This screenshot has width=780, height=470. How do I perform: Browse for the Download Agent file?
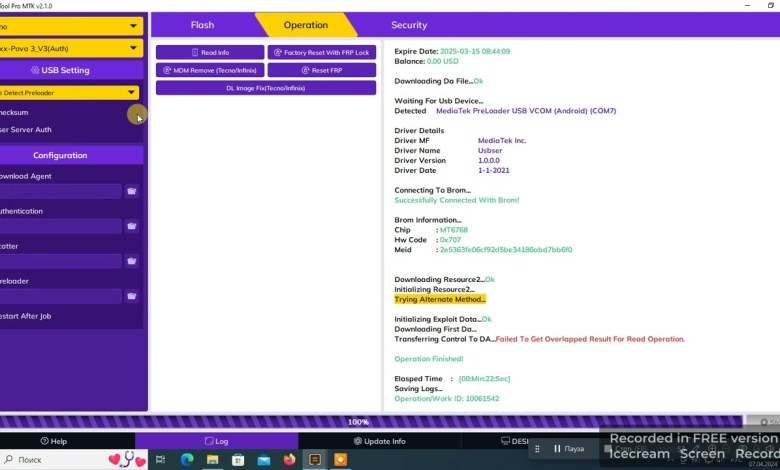(131, 191)
